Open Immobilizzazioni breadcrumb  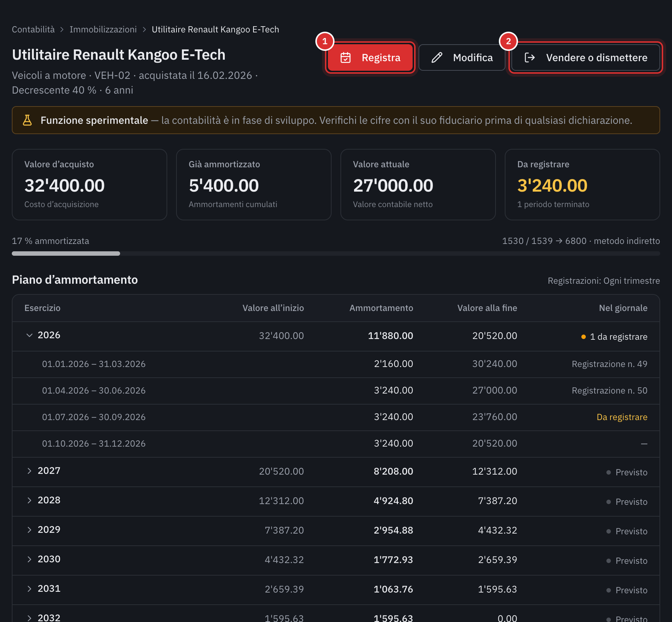point(103,29)
